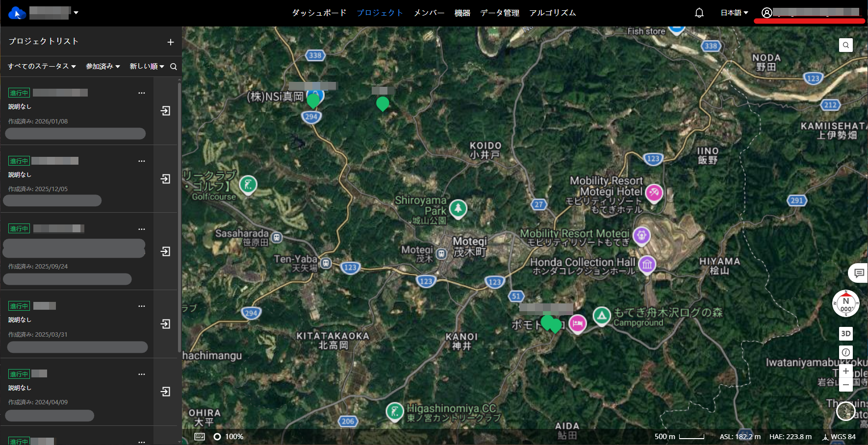Open more options for the 2025/12/05 project
868x445 pixels.
pyautogui.click(x=142, y=161)
